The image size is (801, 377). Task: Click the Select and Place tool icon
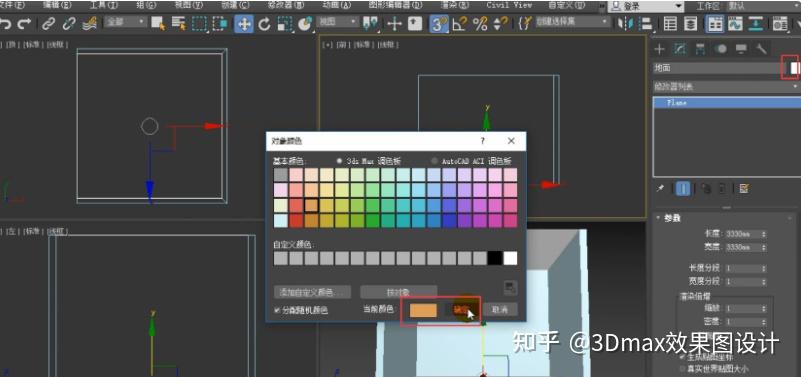pos(305,23)
